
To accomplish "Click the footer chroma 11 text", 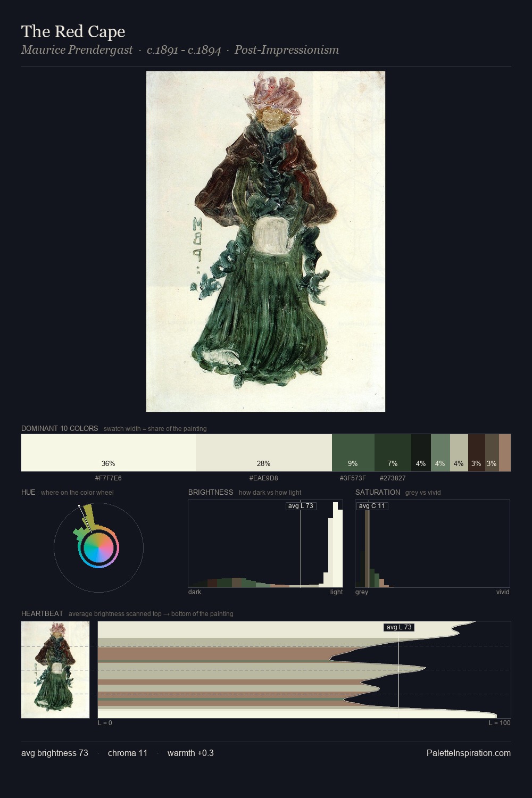I will point(128,753).
